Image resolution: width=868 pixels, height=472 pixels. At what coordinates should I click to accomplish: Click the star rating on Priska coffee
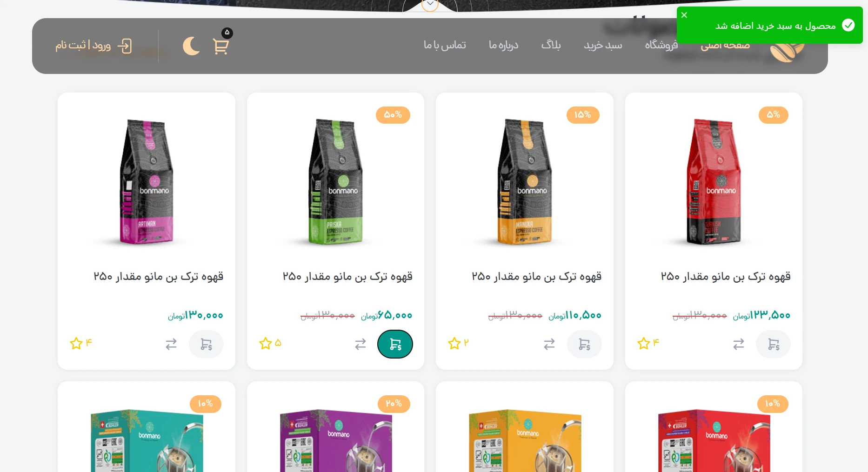(270, 343)
